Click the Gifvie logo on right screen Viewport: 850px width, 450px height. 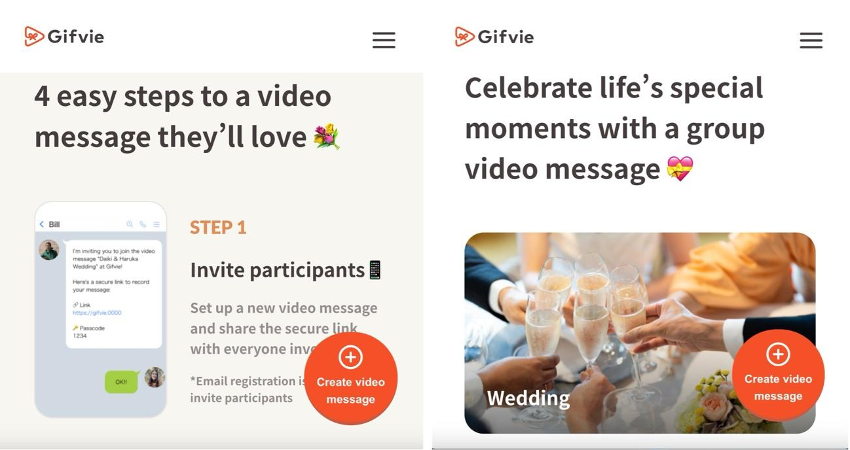494,36
